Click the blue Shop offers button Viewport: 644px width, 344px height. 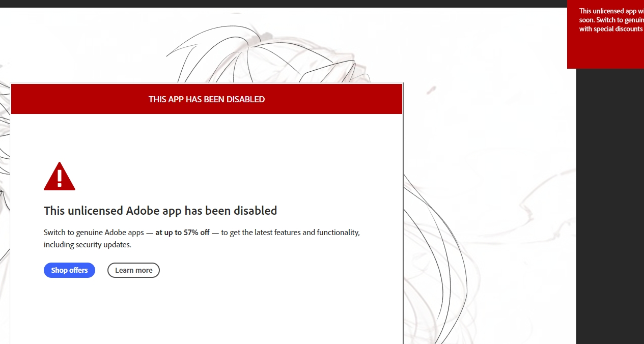click(69, 270)
